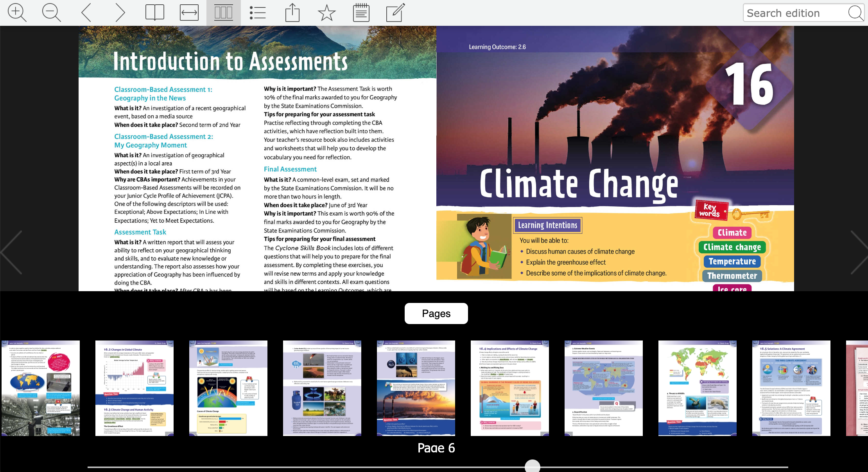The image size is (868, 472).
Task: Click the share/export icon
Action: pyautogui.click(x=292, y=13)
